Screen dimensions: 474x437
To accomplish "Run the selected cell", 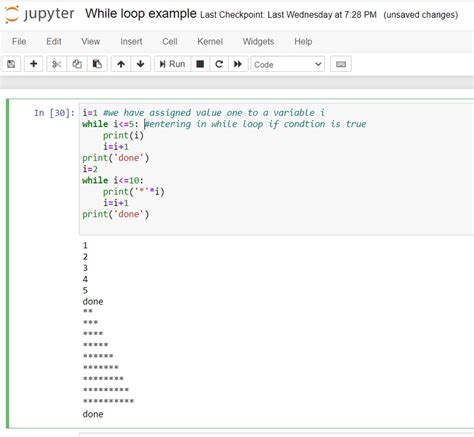I will (172, 64).
